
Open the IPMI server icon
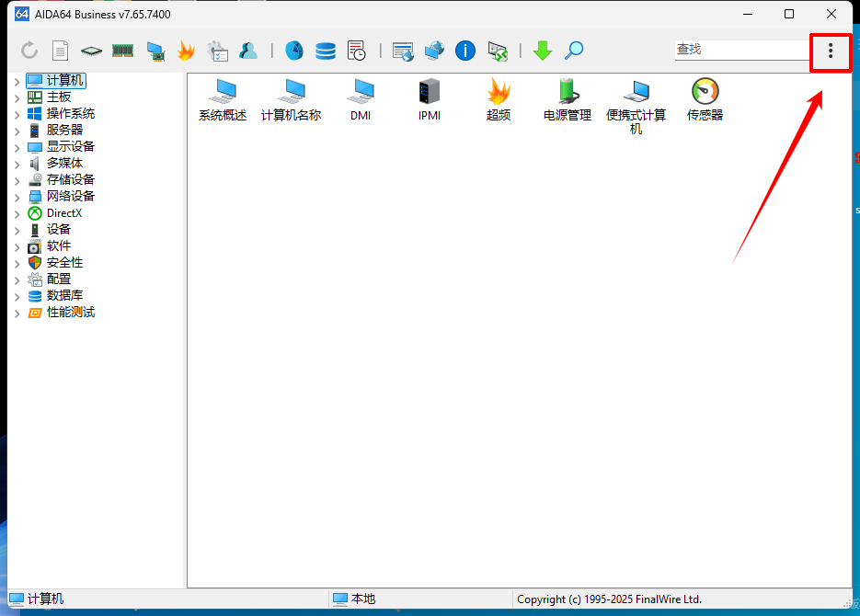coord(430,99)
